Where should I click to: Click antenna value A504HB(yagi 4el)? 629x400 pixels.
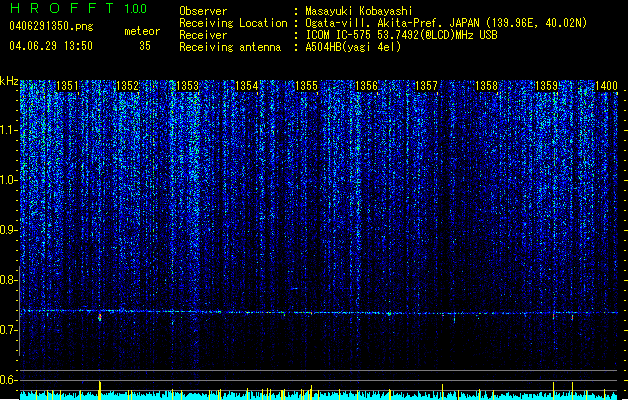(353, 47)
